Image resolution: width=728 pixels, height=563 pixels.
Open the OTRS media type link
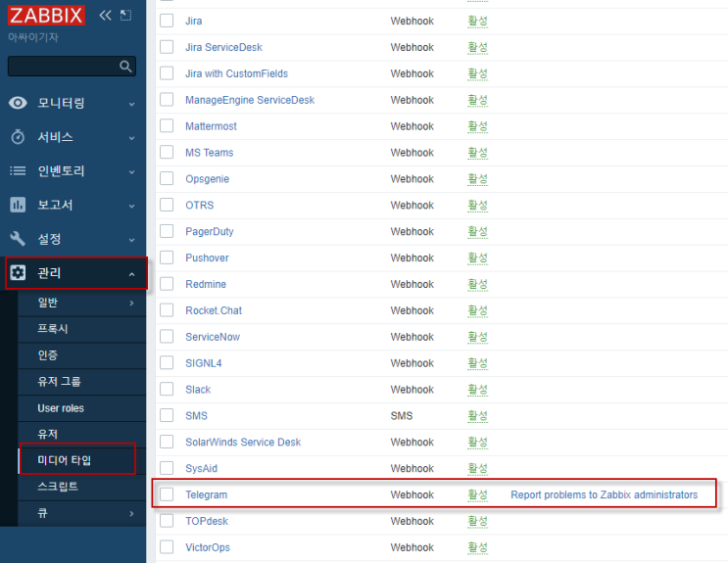(x=200, y=206)
